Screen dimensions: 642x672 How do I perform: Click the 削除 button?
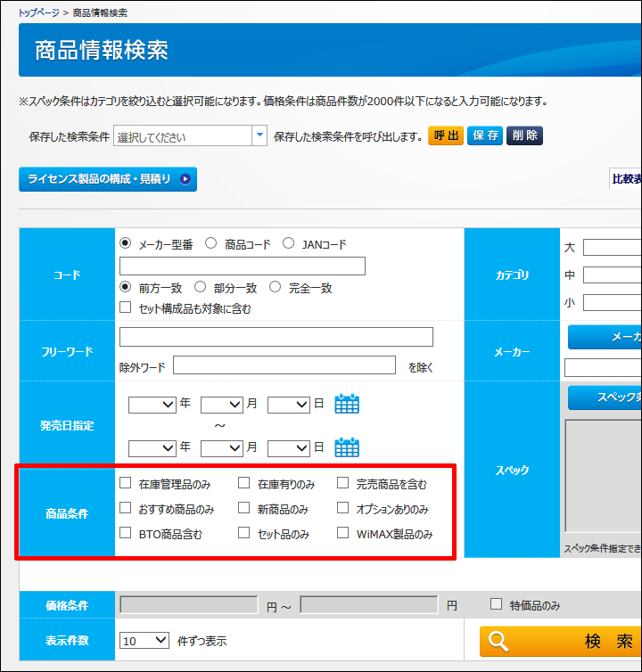524,135
